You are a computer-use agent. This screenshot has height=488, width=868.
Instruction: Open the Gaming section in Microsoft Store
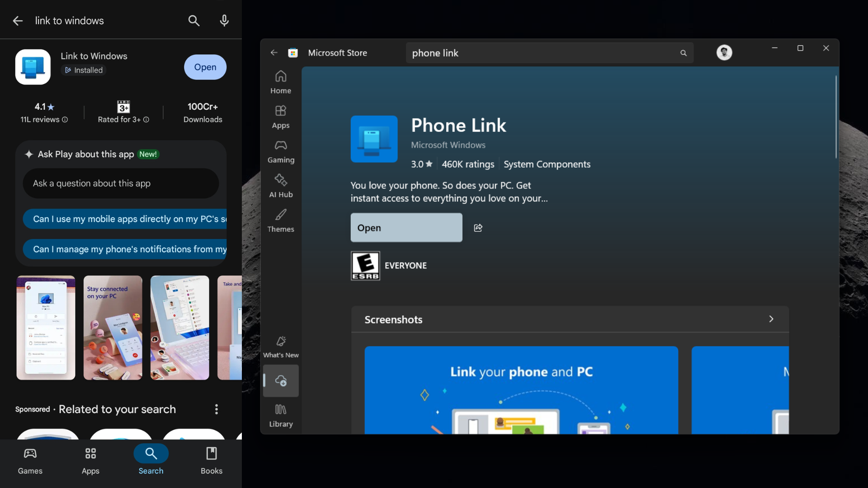click(280, 151)
